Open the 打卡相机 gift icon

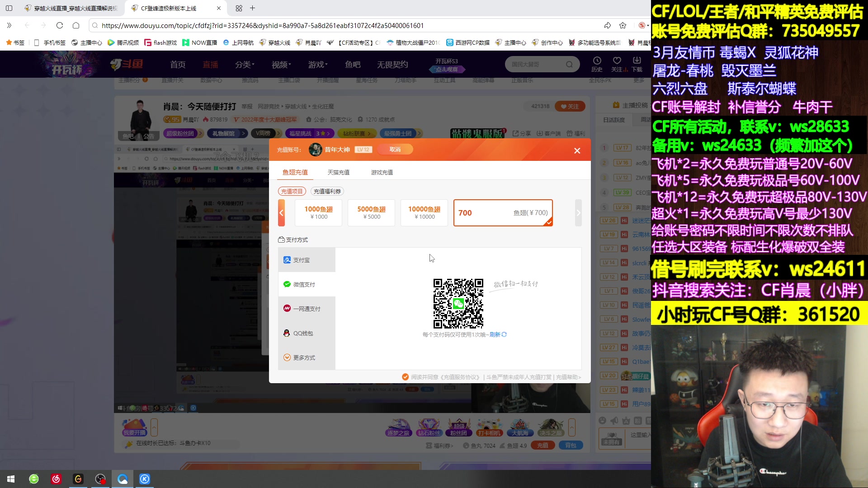coord(489,427)
